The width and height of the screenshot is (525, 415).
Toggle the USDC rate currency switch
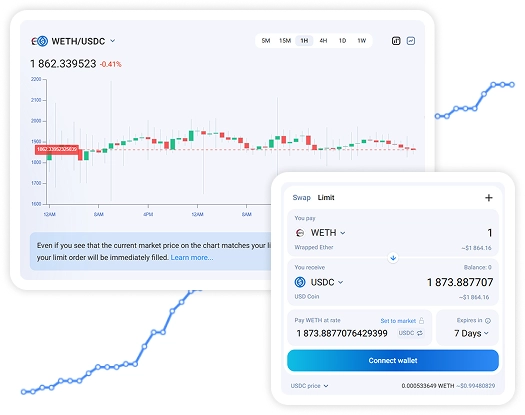click(410, 333)
